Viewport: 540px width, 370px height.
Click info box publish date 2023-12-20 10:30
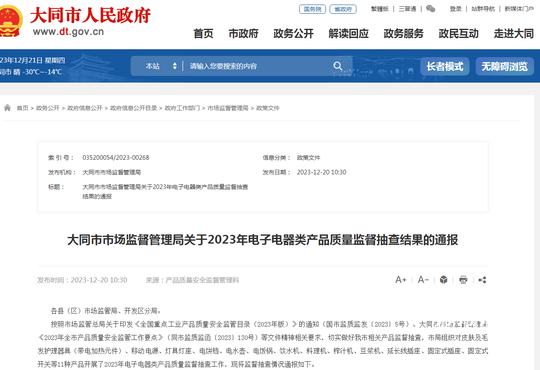(x=322, y=172)
